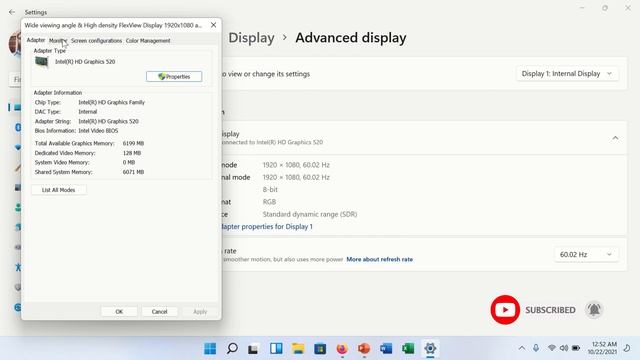The height and width of the screenshot is (360, 640).
Task: Click the Apply button
Action: click(x=200, y=311)
